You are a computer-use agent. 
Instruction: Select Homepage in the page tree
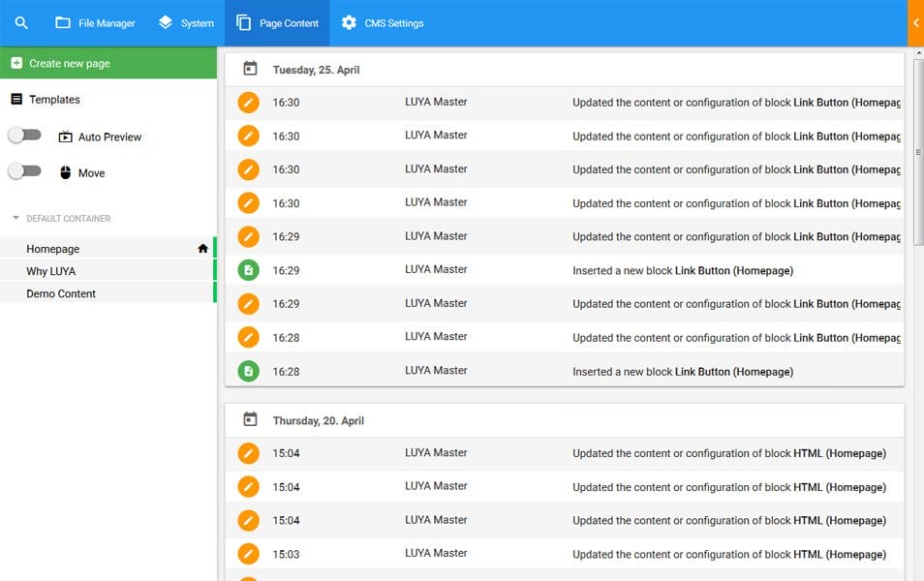(x=53, y=249)
